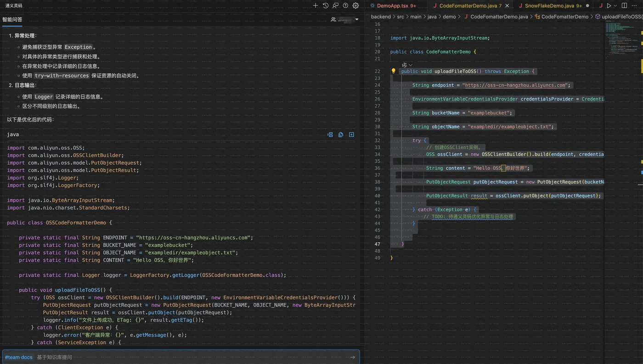Click the Lingma inline icon above line 22

click(x=404, y=65)
